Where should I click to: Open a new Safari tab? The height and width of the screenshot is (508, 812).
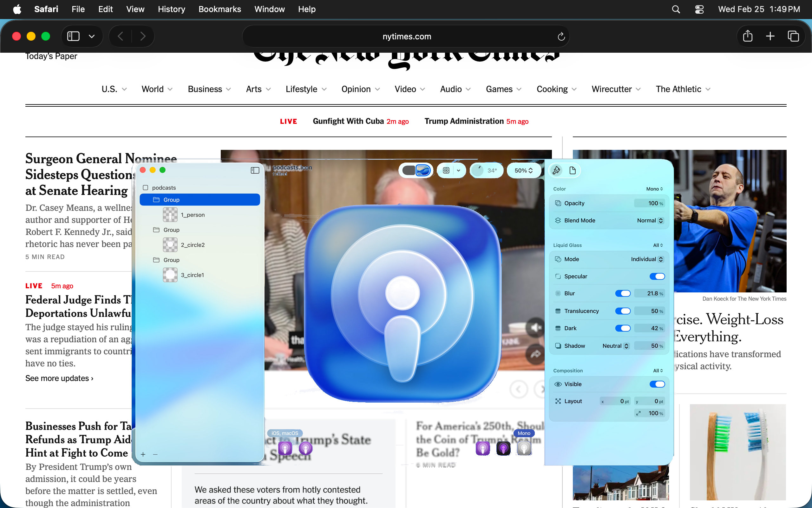point(770,36)
